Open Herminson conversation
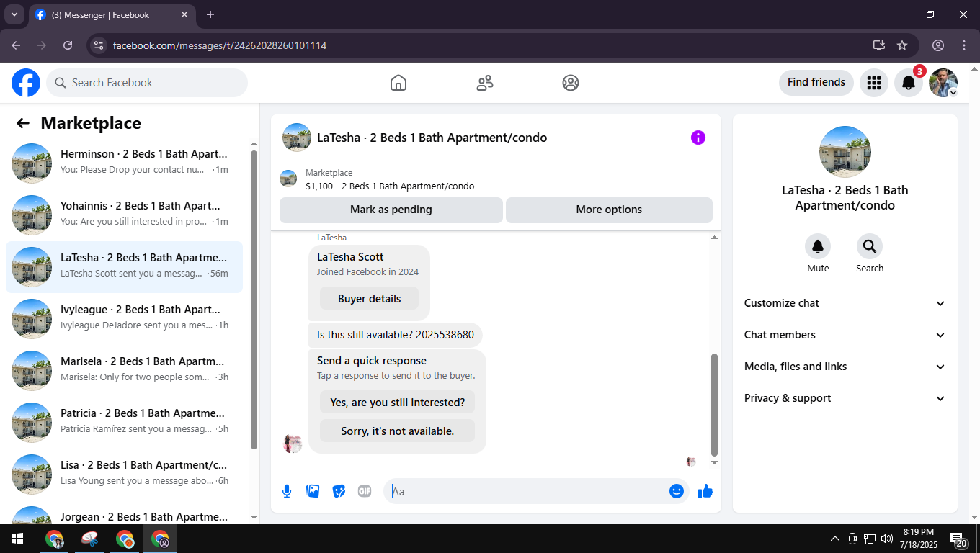Viewport: 980px width, 553px height. 124,163
